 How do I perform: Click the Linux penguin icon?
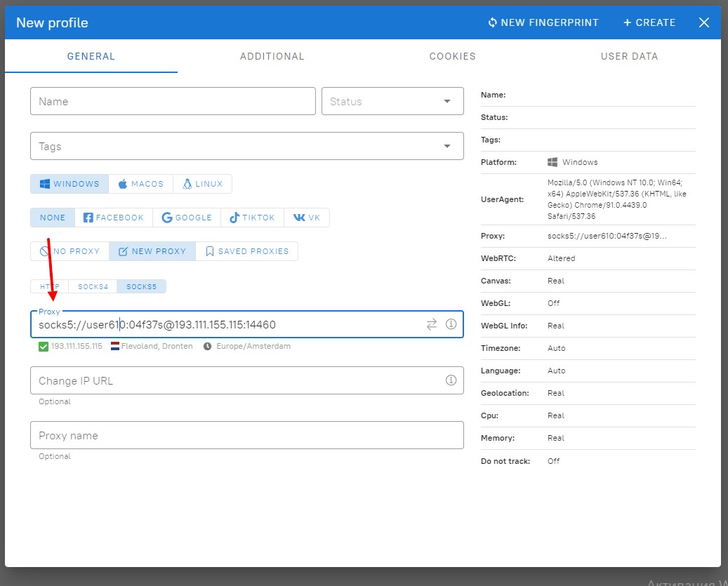(187, 184)
